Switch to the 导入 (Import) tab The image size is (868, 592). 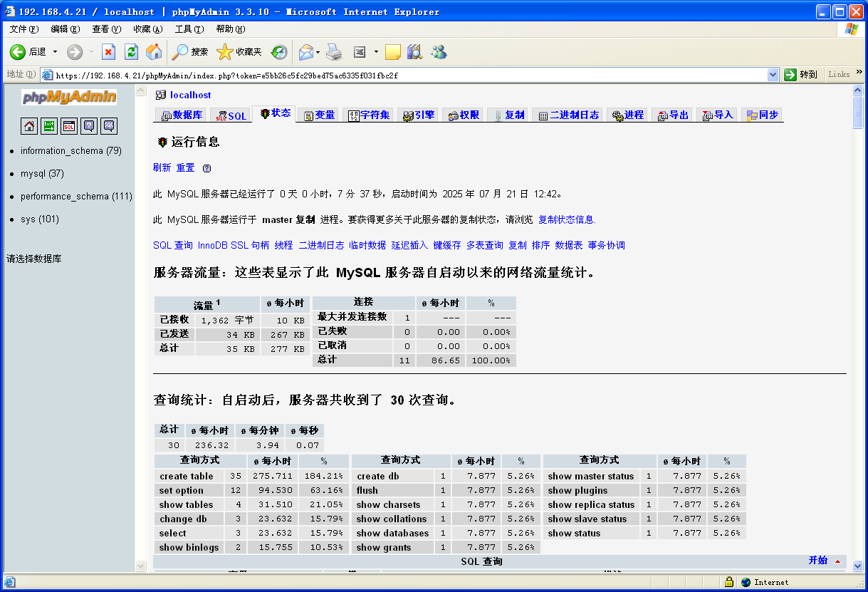coord(717,115)
